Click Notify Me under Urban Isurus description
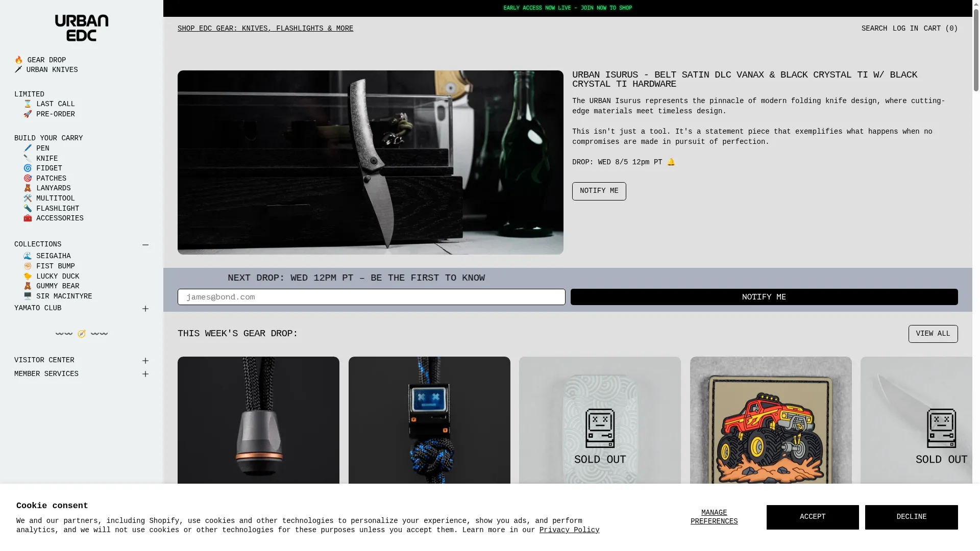The height and width of the screenshot is (551, 980). pos(599,191)
